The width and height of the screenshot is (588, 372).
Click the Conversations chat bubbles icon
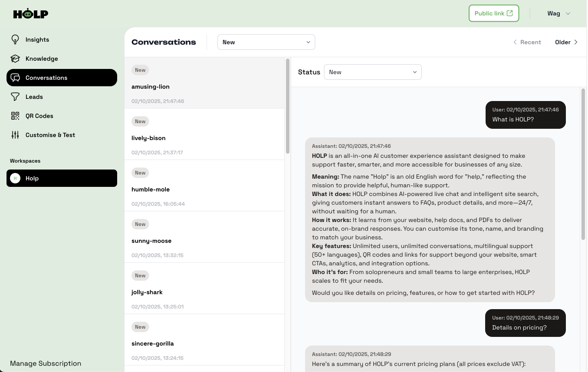tap(15, 78)
